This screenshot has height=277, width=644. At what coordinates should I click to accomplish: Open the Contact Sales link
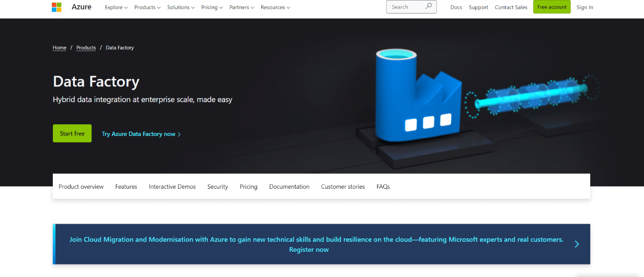coord(511,7)
